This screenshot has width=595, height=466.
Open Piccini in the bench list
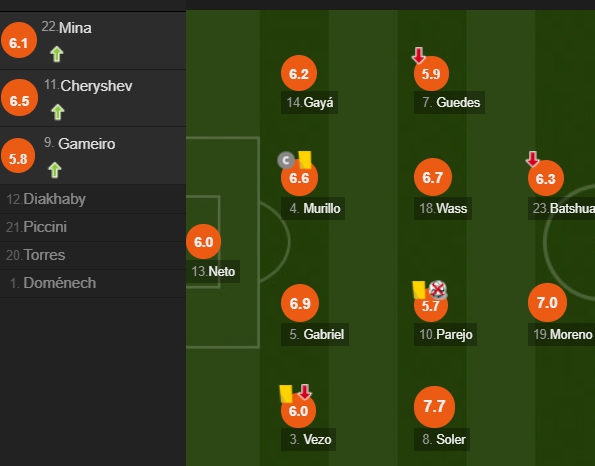(93, 227)
